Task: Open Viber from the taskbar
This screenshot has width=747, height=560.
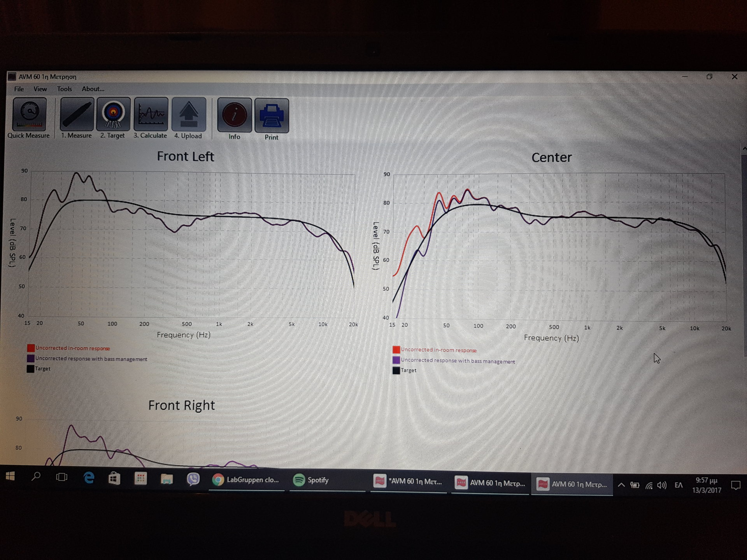Action: (x=193, y=479)
